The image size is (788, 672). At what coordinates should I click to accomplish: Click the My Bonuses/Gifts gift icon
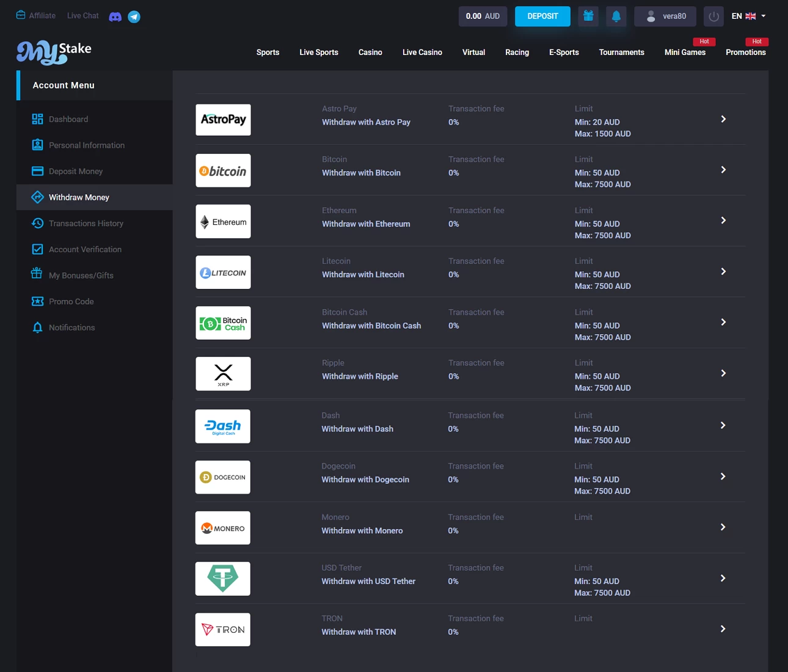pyautogui.click(x=37, y=273)
